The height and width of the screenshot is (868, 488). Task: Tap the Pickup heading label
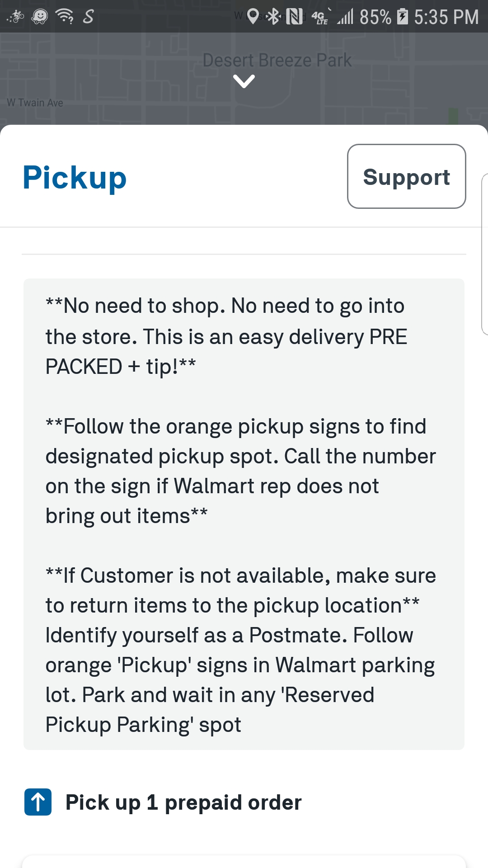tap(74, 177)
